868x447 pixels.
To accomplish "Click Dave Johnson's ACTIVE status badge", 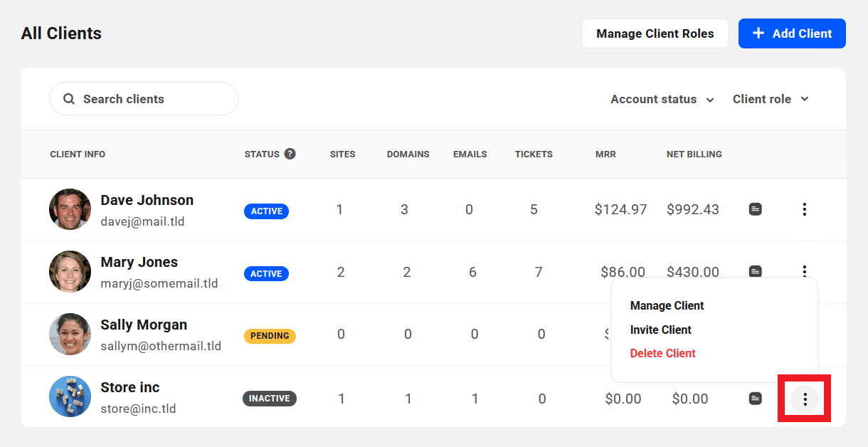I will point(266,211).
